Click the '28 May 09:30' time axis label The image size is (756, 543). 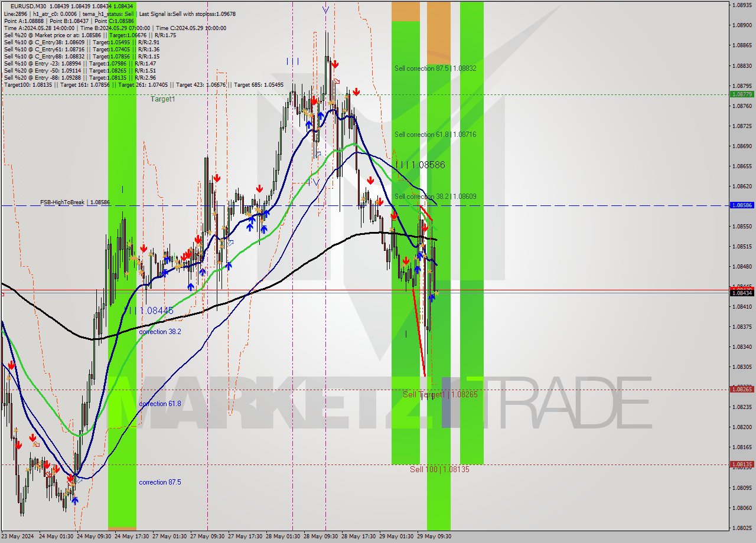[322, 537]
